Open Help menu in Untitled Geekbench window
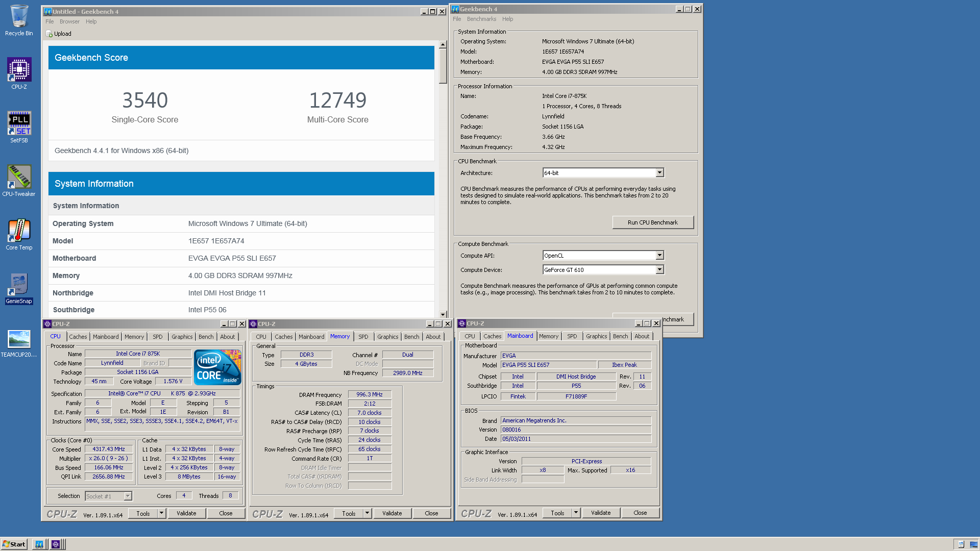Screen dimensions: 980x551 [x=91, y=21]
